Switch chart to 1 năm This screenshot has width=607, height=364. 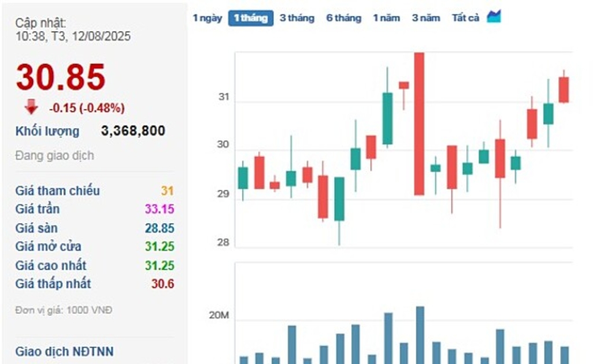386,18
